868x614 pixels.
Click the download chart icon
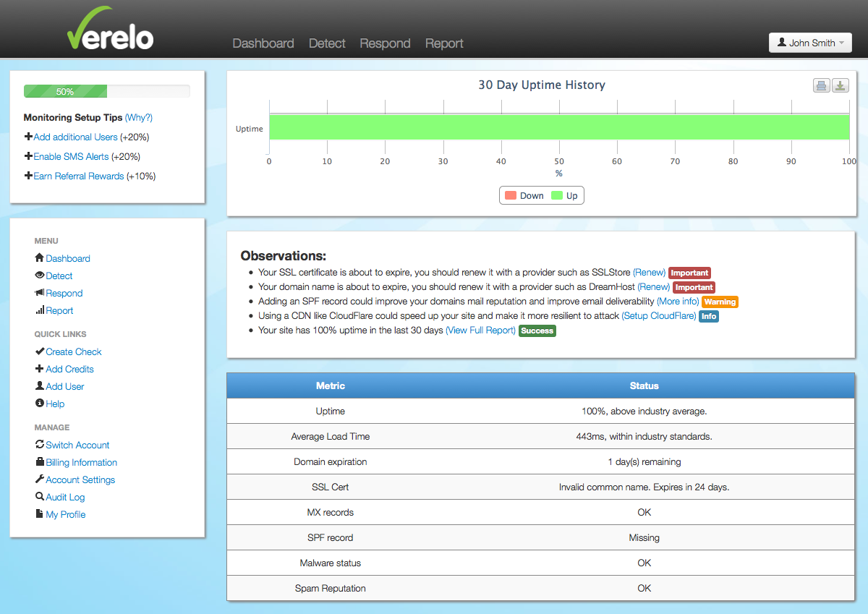840,86
